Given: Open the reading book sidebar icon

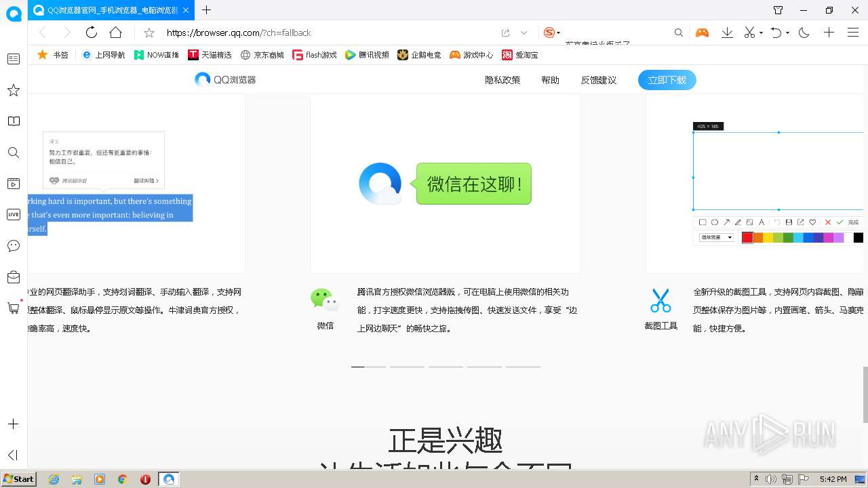Looking at the screenshot, I should (x=13, y=121).
